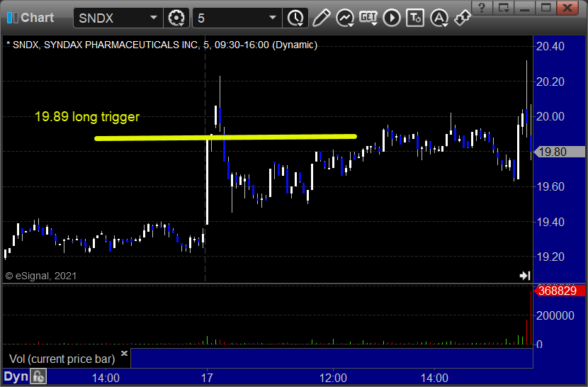
Task: Click the volume value 368829 marker
Action: pos(559,291)
